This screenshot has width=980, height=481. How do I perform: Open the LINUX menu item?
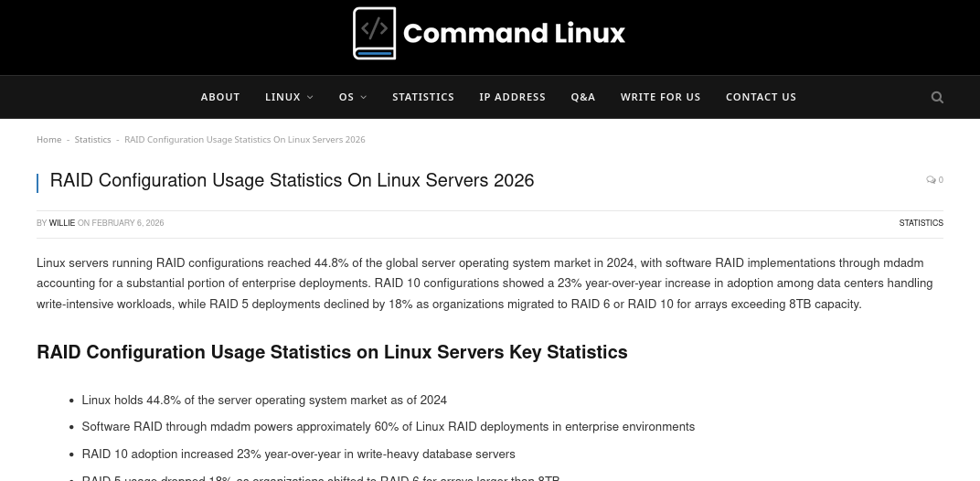click(x=282, y=97)
